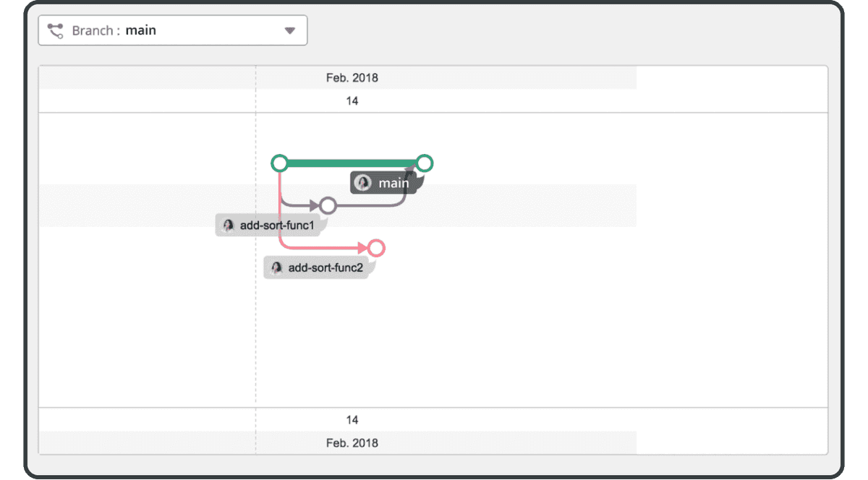Click the avatar in main label

363,183
